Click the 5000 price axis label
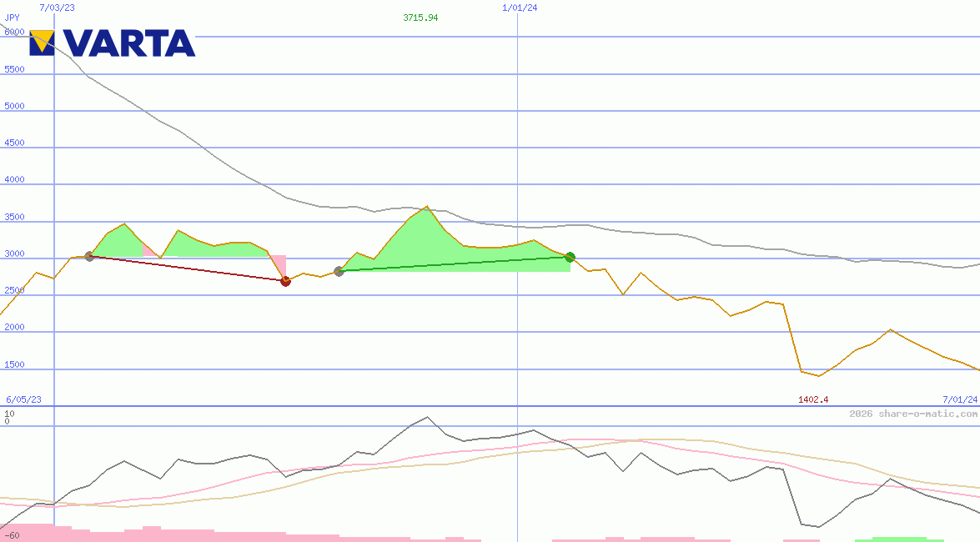This screenshot has height=542, width=980. (x=14, y=106)
